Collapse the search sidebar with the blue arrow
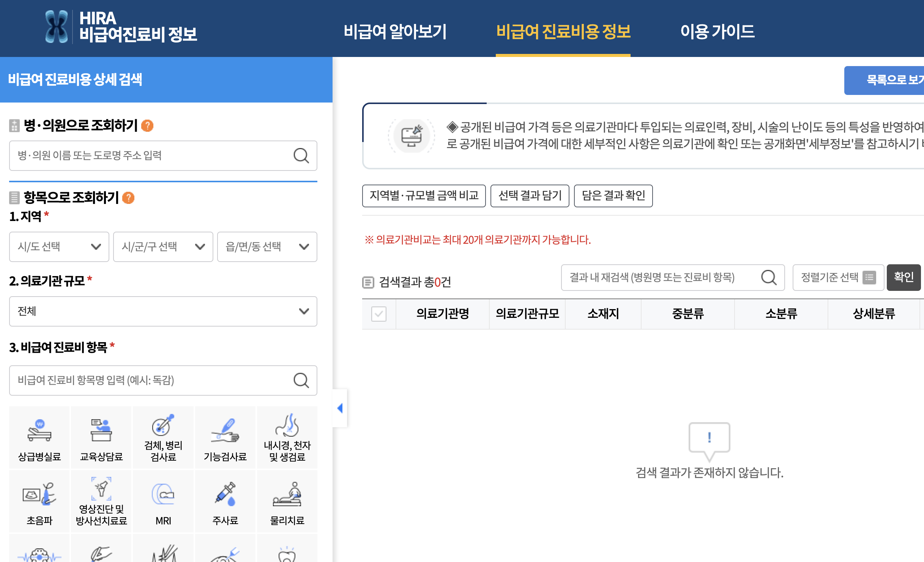 (x=340, y=408)
